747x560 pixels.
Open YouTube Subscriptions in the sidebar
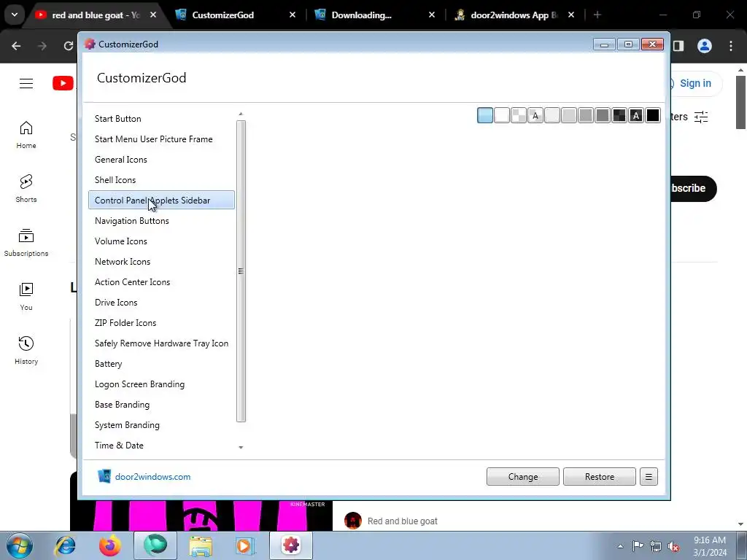point(26,243)
